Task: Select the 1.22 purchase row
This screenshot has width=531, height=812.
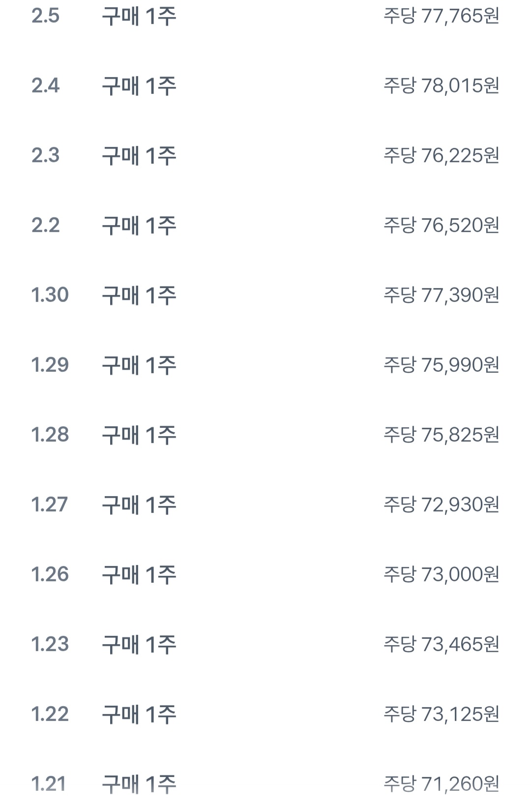Action: pyautogui.click(x=139, y=715)
